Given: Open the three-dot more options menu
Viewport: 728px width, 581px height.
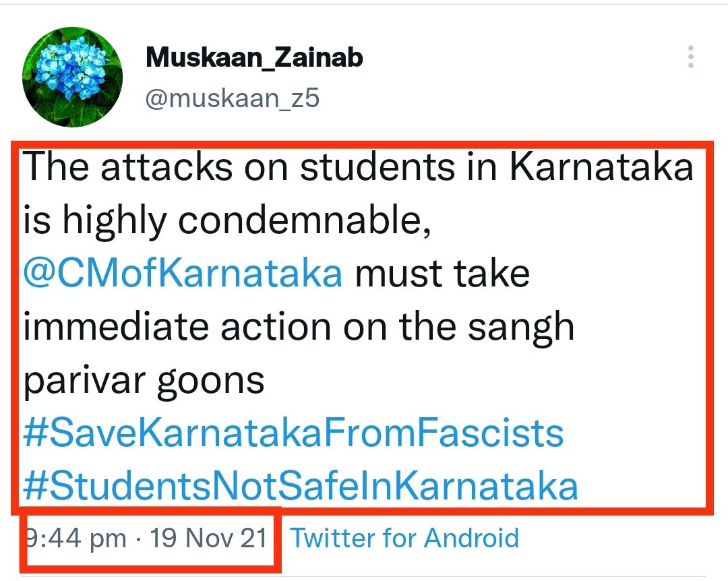Looking at the screenshot, I should [690, 57].
